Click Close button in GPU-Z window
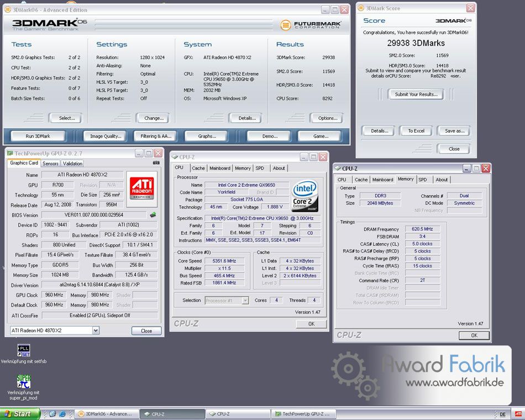This screenshot has height=420, width=525. click(x=146, y=330)
